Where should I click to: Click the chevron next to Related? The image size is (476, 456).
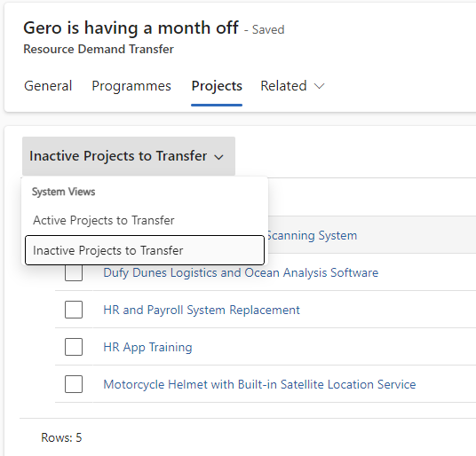point(319,86)
